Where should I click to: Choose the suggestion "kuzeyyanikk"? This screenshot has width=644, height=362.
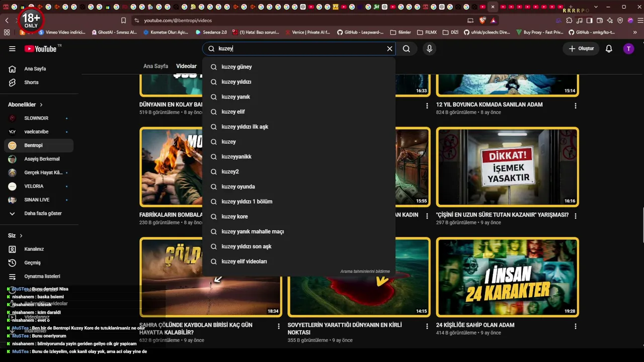pyautogui.click(x=299, y=157)
